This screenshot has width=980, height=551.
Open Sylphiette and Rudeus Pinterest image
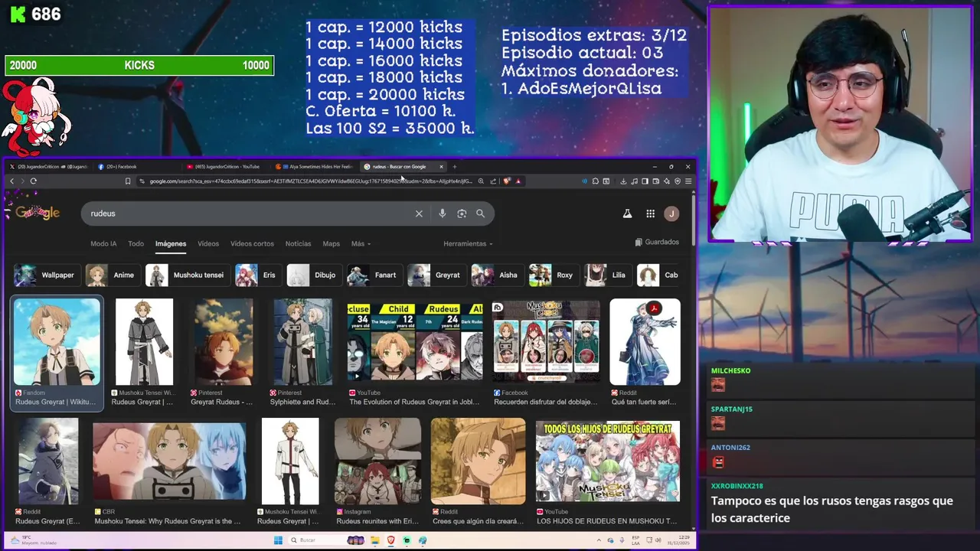coord(303,342)
